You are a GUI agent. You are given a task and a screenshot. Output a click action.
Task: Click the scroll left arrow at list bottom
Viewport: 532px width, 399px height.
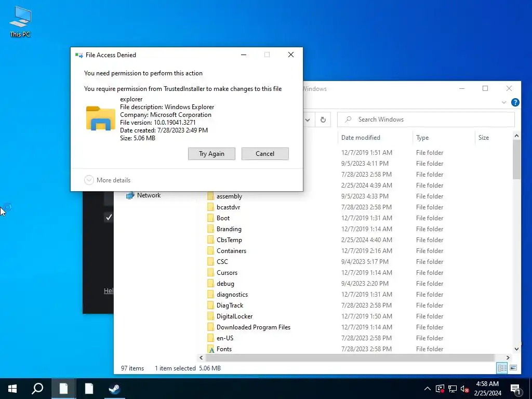coord(201,357)
